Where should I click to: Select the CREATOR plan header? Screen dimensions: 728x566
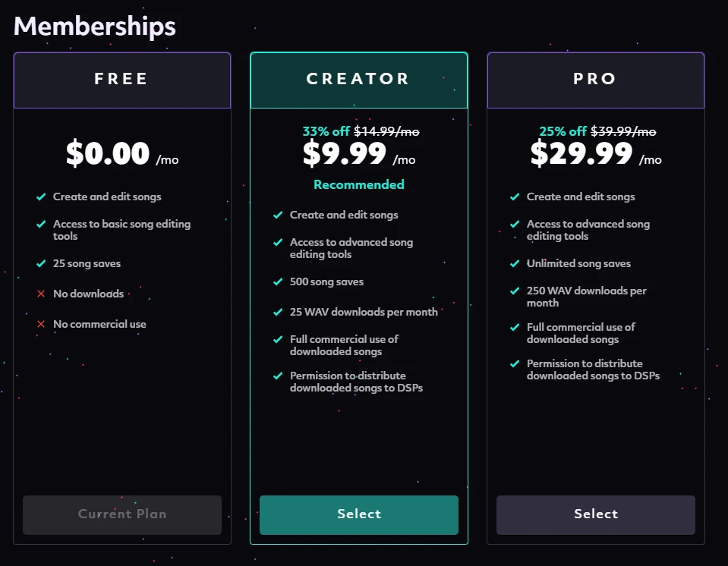click(x=359, y=80)
